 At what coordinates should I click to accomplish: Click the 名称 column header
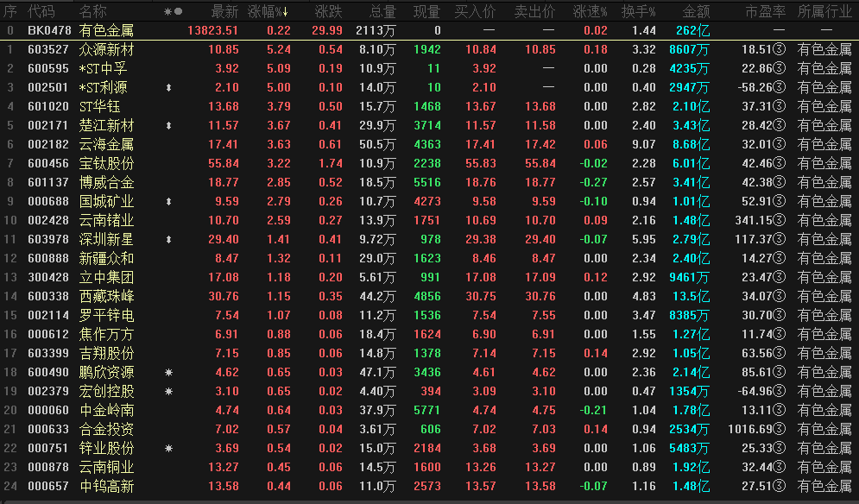[x=92, y=11]
